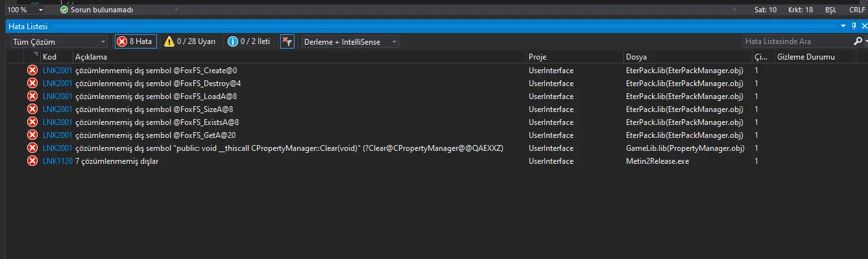Toggle the 0 / 28 Uyarı warnings filter
Screen dimensions: 868x259
click(189, 41)
